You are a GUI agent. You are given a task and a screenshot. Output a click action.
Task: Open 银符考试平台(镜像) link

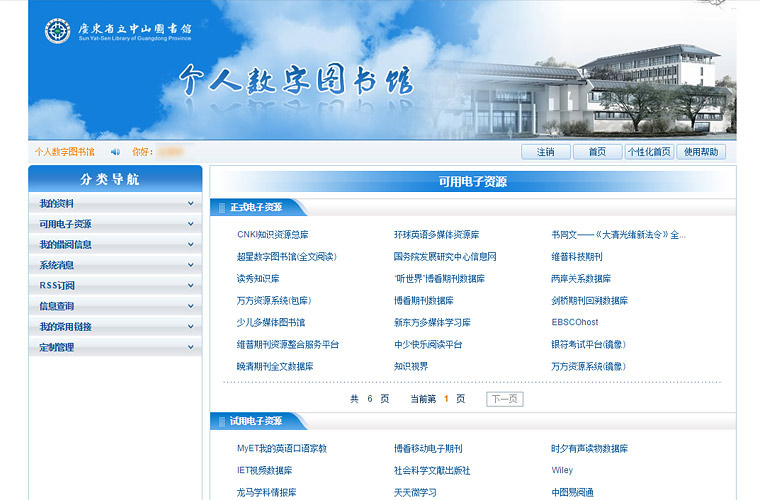click(x=588, y=344)
